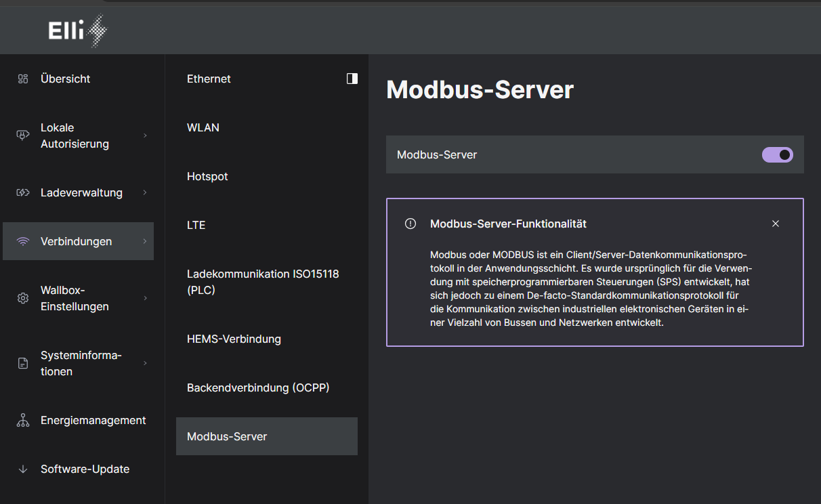Select HEMS-Verbindung in the submenu

[x=234, y=339]
